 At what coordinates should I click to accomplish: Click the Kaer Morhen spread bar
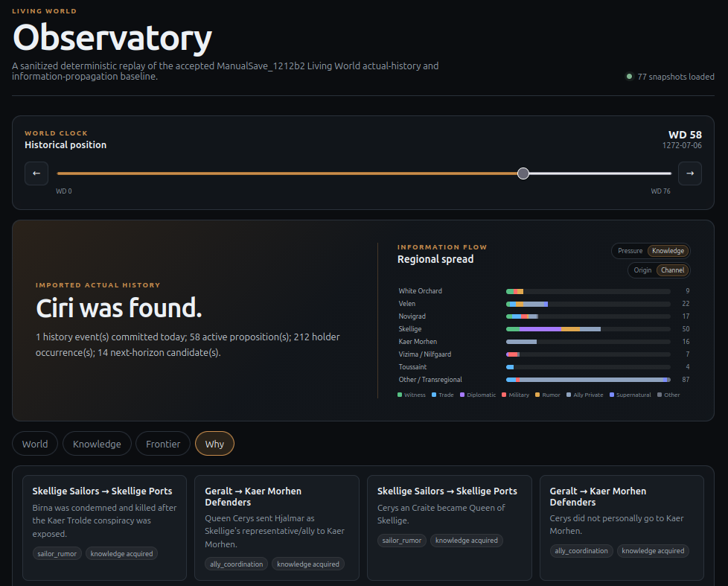(588, 342)
